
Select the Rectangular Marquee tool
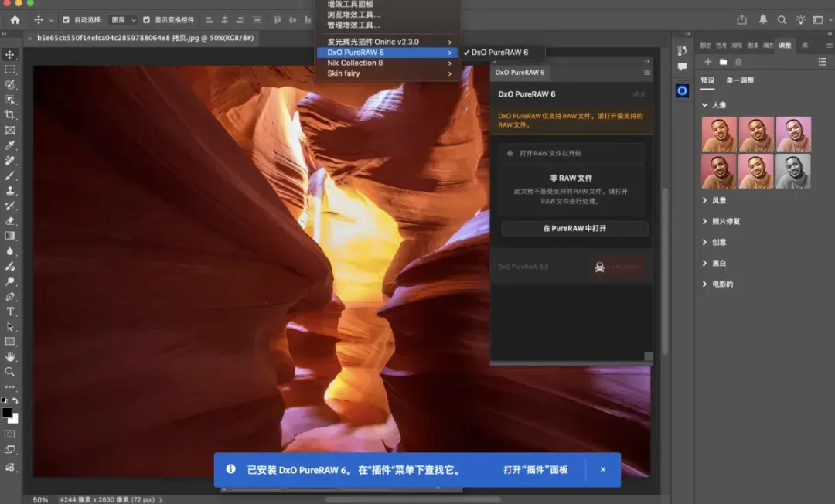(9, 70)
